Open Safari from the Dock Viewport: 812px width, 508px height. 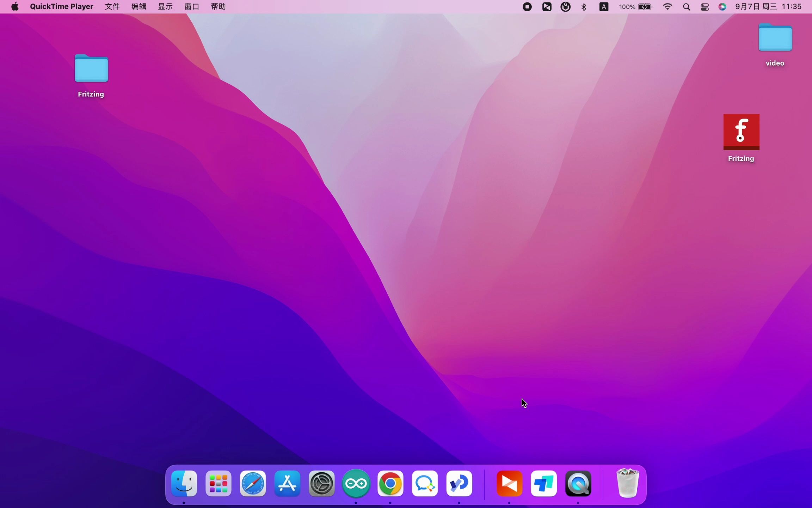253,483
